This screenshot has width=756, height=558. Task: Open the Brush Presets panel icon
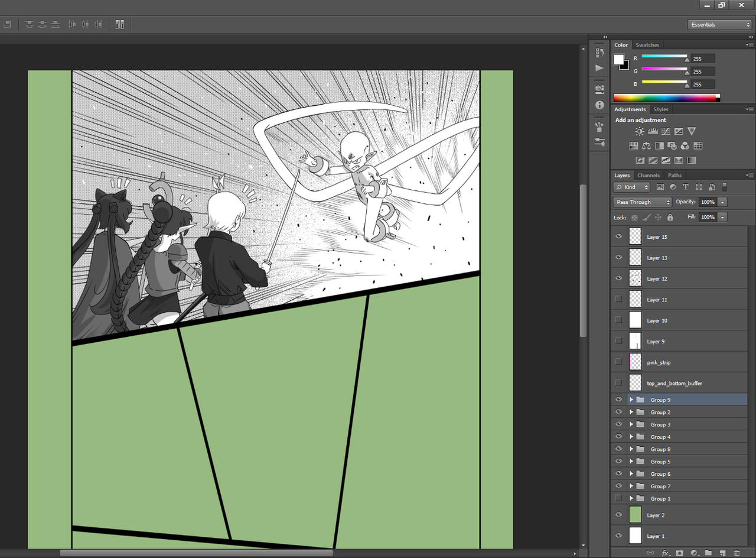[599, 126]
